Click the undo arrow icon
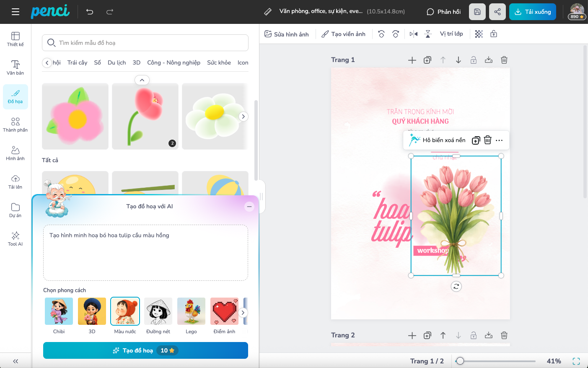Image resolution: width=588 pixels, height=368 pixels. click(90, 12)
